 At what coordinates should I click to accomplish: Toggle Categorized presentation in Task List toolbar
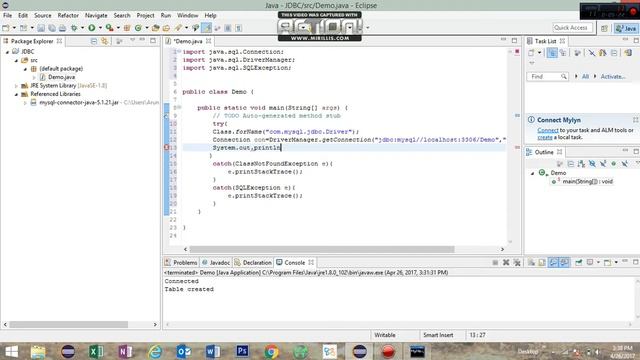(552, 53)
